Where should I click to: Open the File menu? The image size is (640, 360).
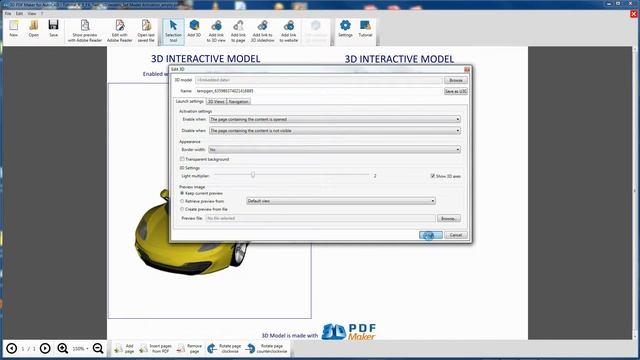[x=8, y=13]
